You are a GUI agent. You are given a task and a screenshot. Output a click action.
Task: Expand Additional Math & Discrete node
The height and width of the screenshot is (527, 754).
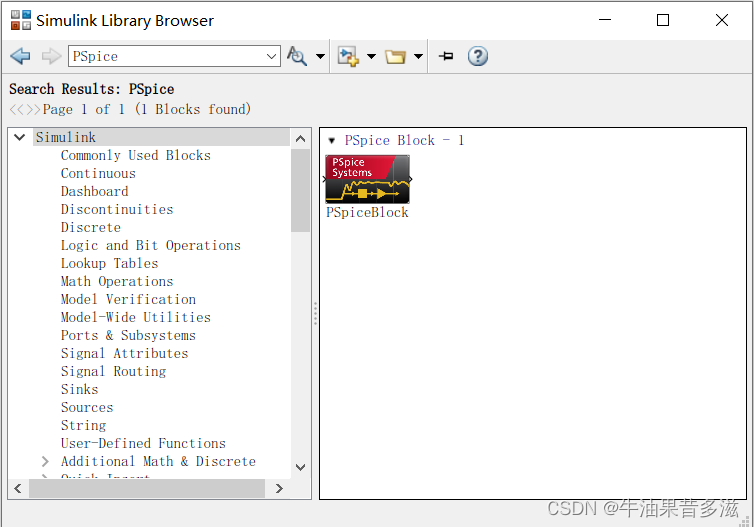tap(45, 461)
